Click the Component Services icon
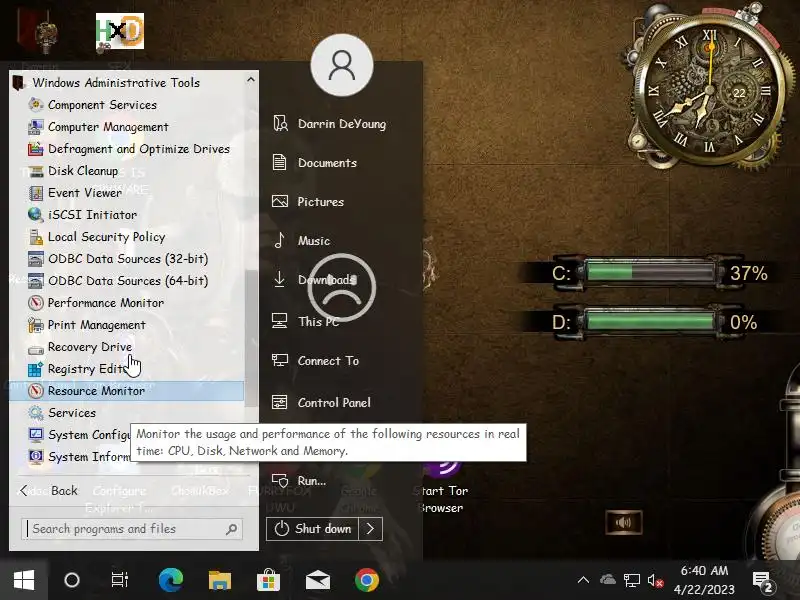Screen dimensions: 800x600 [35, 105]
